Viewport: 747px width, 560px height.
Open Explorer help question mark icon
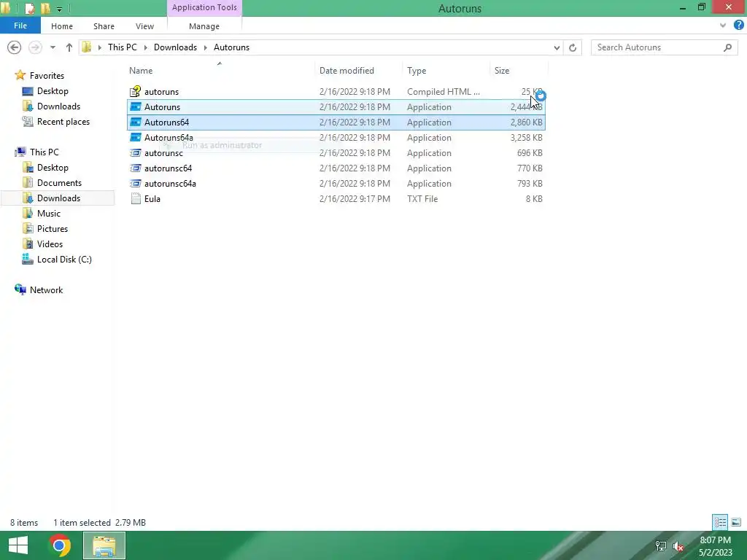[738, 26]
